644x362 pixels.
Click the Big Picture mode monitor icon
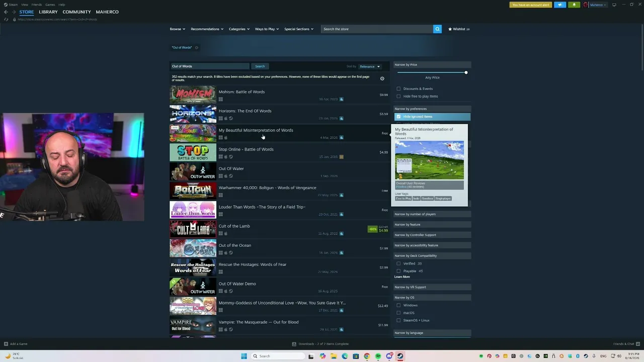tap(614, 5)
